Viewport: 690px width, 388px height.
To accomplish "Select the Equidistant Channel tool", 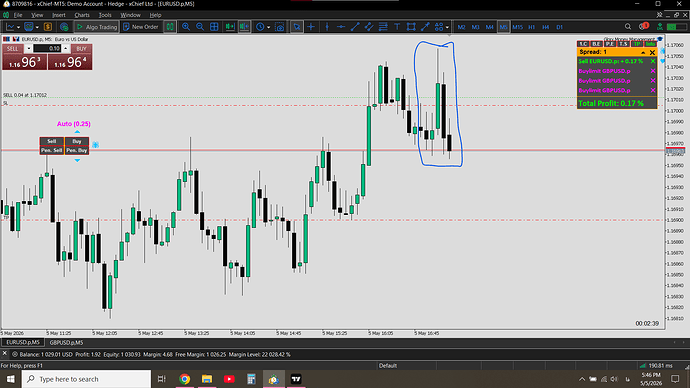I will (369, 27).
